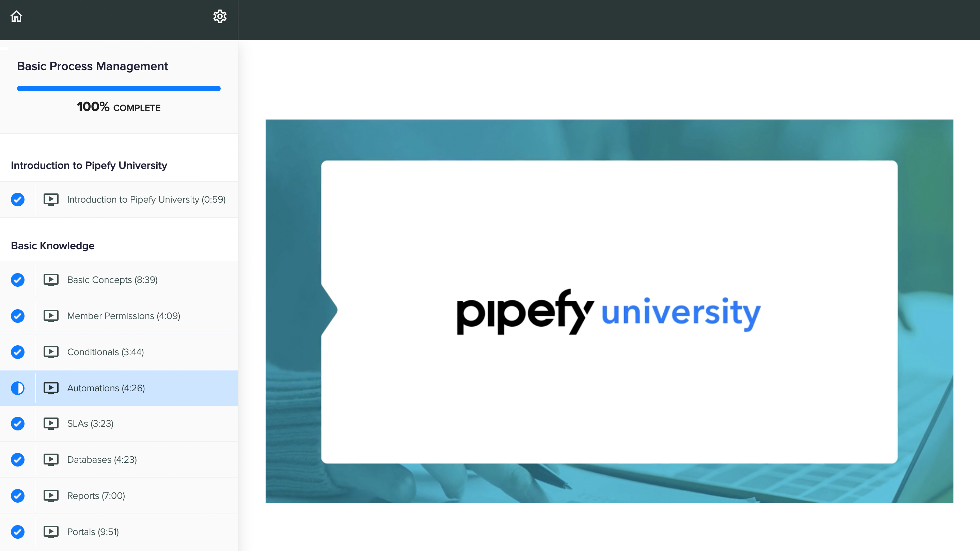Toggle completion check for Introduction to Pipefy University
Screen dimensions: 980x551
click(x=17, y=200)
